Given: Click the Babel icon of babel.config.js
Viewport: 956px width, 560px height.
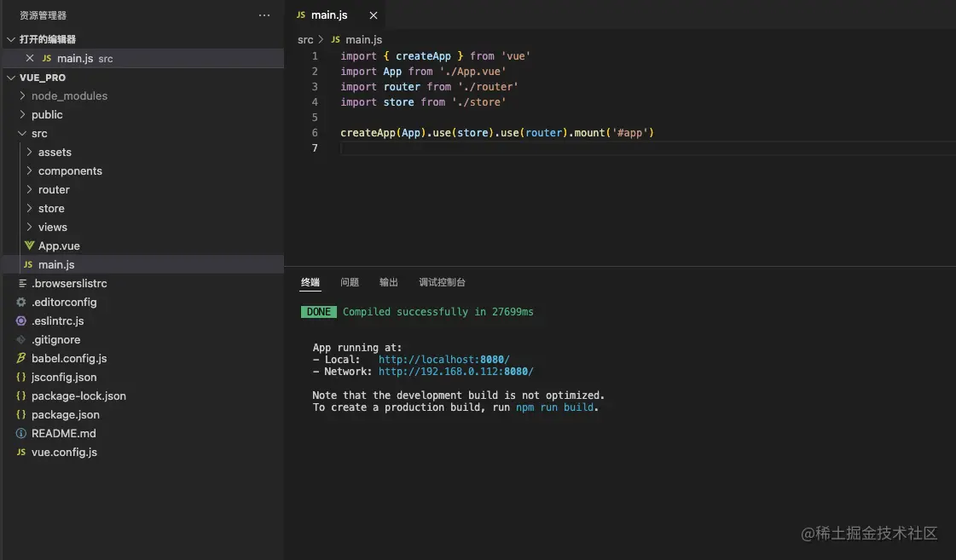Looking at the screenshot, I should (21, 358).
